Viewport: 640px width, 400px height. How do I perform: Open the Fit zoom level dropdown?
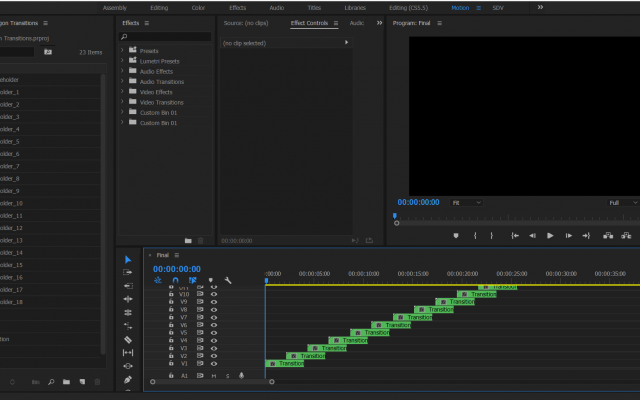click(x=467, y=203)
